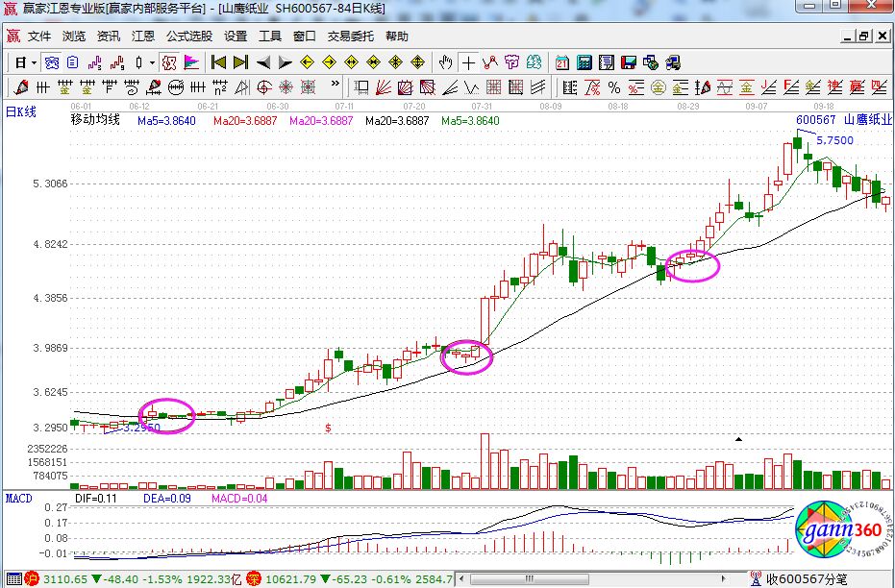Select the percent sign drawing tool
This screenshot has width=895, height=588.
click(x=613, y=87)
